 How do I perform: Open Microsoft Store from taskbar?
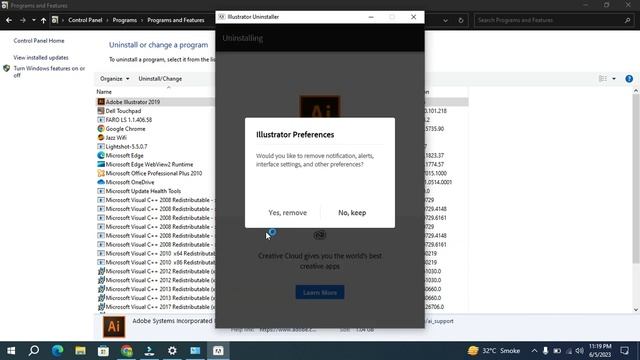pos(103,351)
